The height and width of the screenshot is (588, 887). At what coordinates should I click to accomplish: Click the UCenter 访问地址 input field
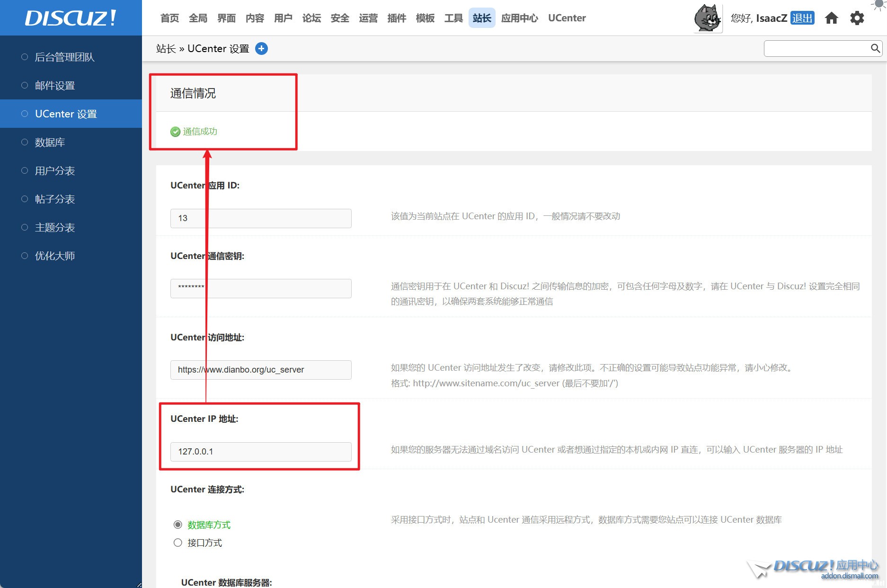[261, 370]
